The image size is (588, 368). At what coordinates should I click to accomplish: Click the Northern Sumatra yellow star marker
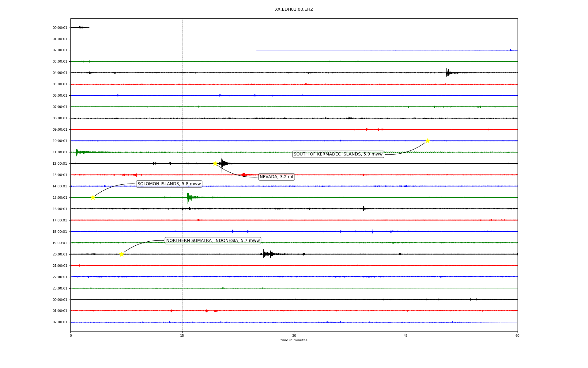[122, 254]
